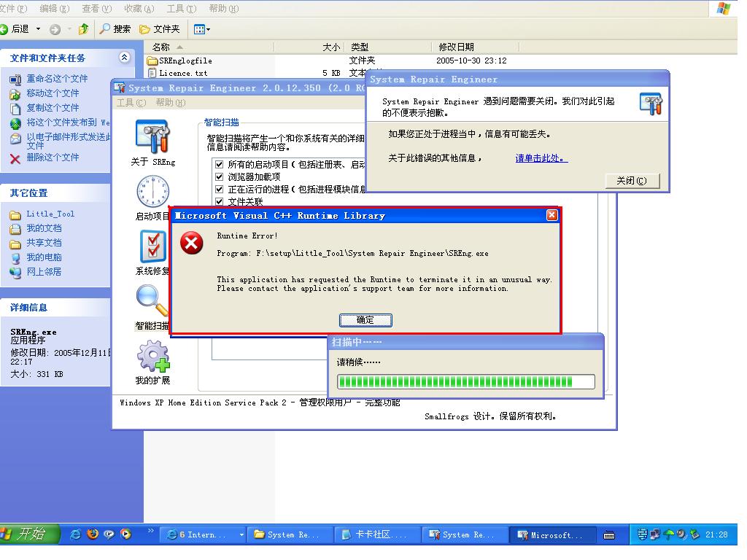Open the views dropdown in Explorer toolbar
Image resolution: width=747 pixels, height=560 pixels.
[x=202, y=29]
